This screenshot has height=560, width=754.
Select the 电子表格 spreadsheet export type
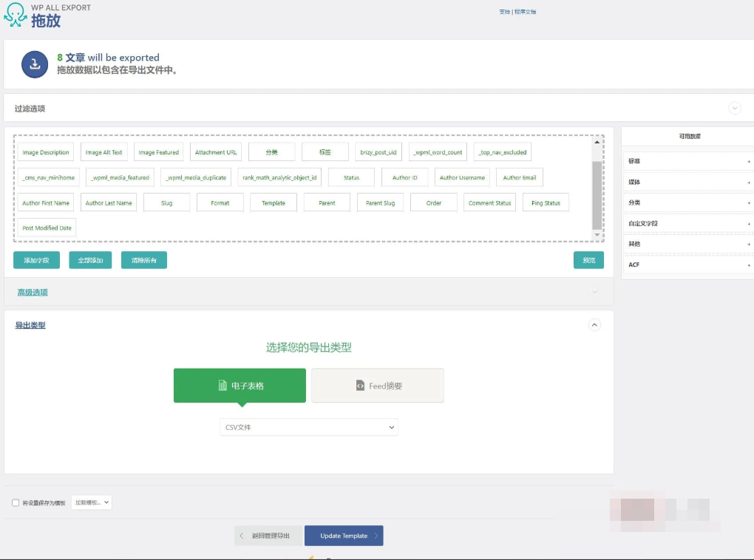click(x=240, y=386)
